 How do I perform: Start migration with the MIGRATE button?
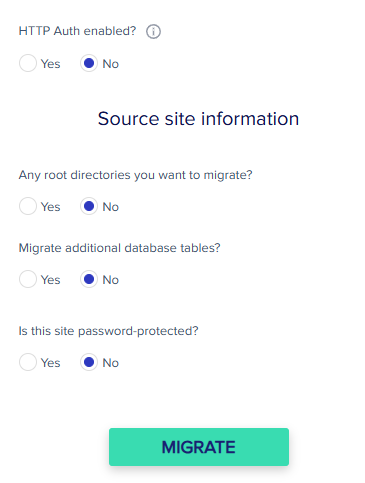(x=199, y=447)
